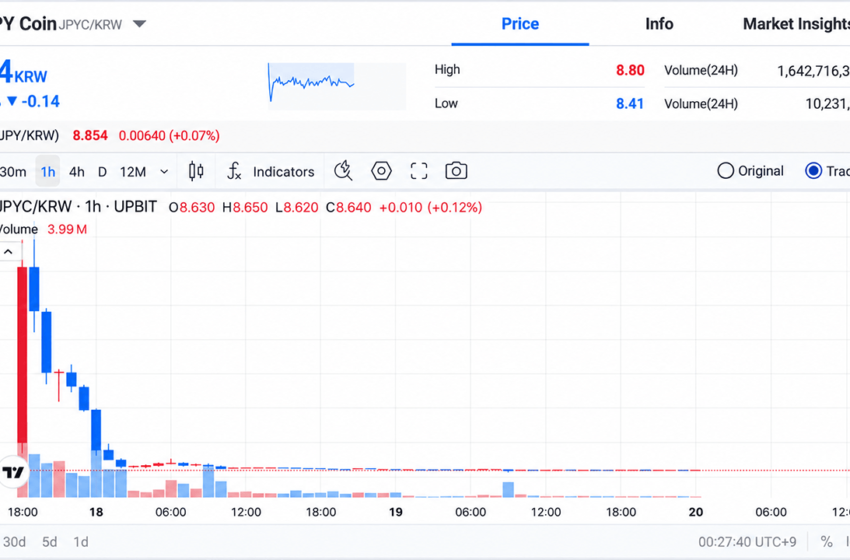Select the 5d date range

pos(49,542)
